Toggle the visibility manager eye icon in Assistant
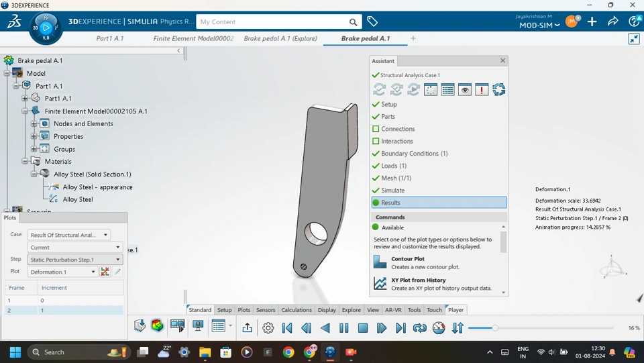The height and width of the screenshot is (363, 644). [x=464, y=89]
